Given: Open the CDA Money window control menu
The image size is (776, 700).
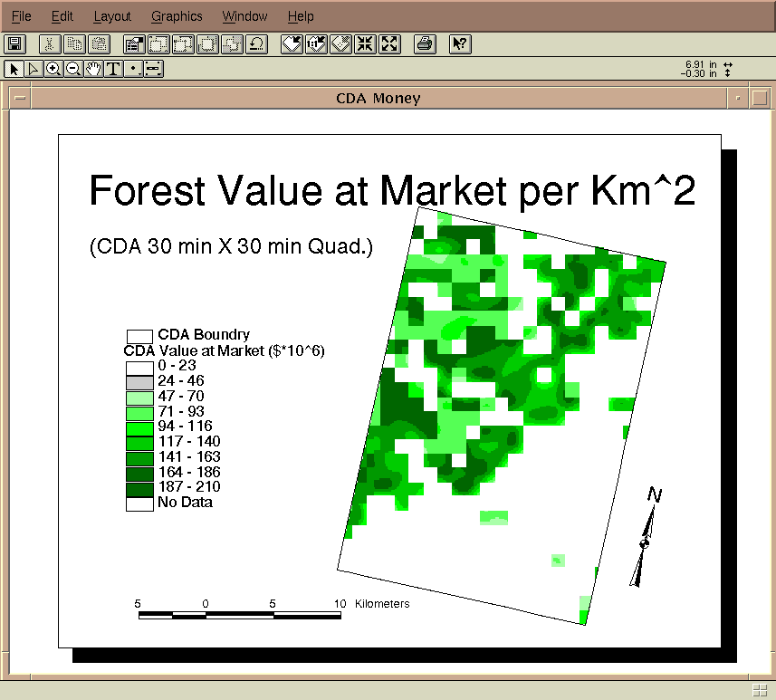Looking at the screenshot, I should pos(19,98).
